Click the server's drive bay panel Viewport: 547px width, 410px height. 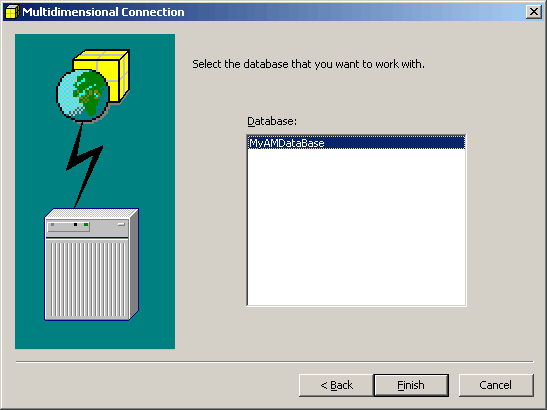tap(69, 226)
